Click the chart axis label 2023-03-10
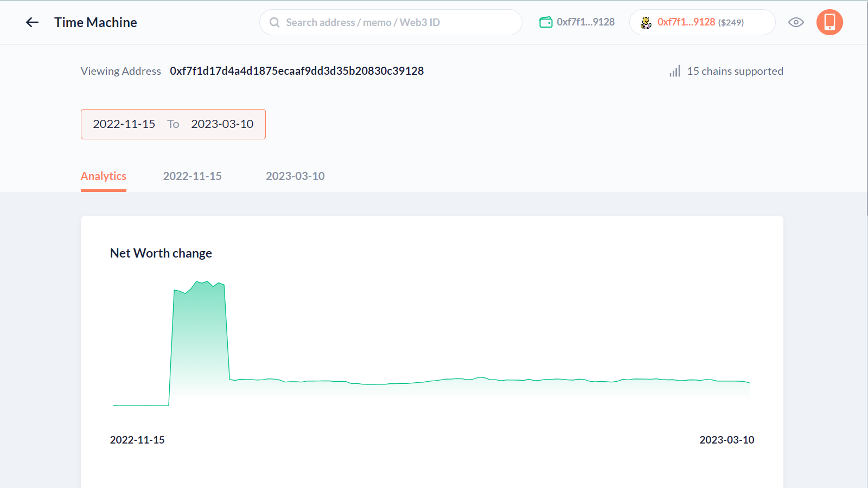Viewport: 868px width, 488px height. coord(727,440)
